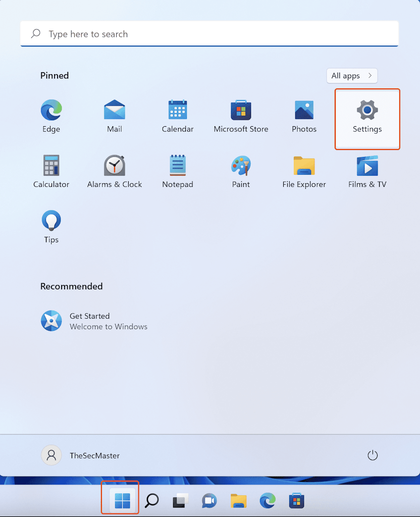Open the TheSecMaster user account menu
This screenshot has height=517, width=420.
(80, 455)
